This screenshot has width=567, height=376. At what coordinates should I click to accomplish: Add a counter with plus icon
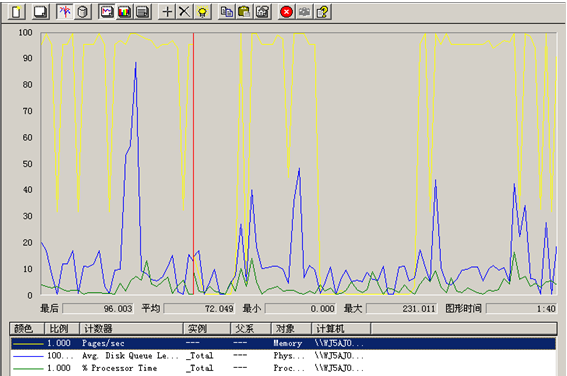(167, 12)
